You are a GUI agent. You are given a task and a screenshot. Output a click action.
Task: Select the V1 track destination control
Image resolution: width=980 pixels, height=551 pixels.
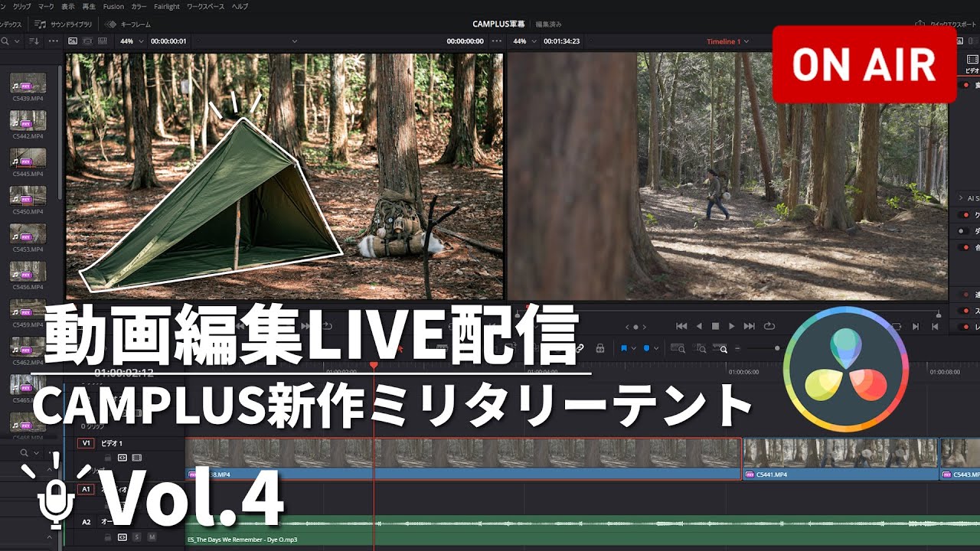point(86,443)
